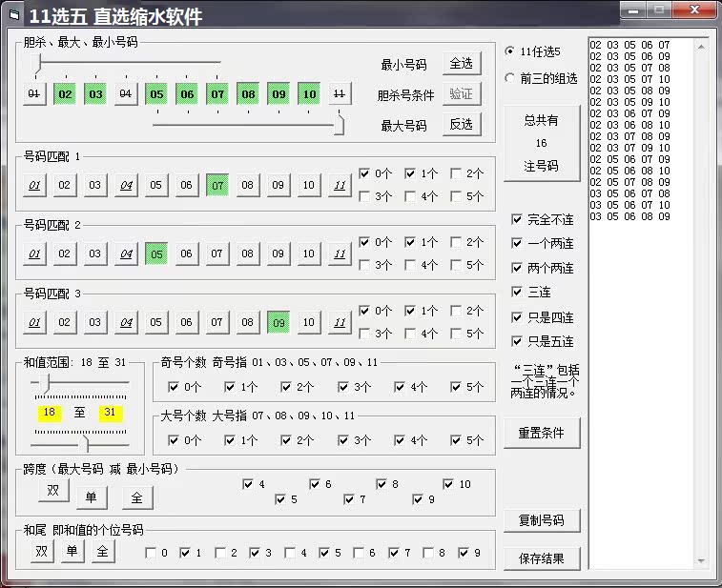The height and width of the screenshot is (588, 722).
Task: Toggle number 02 in the top number row
Action: tap(65, 94)
